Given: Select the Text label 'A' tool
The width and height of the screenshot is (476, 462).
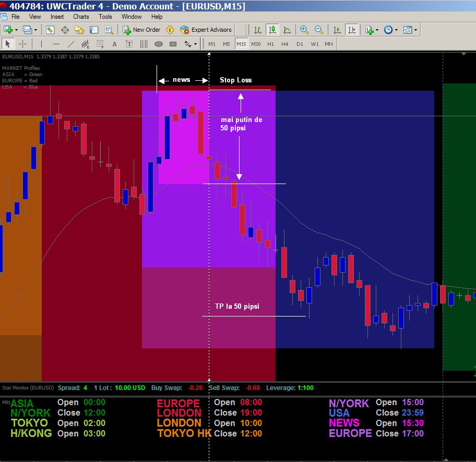Looking at the screenshot, I should [114, 44].
